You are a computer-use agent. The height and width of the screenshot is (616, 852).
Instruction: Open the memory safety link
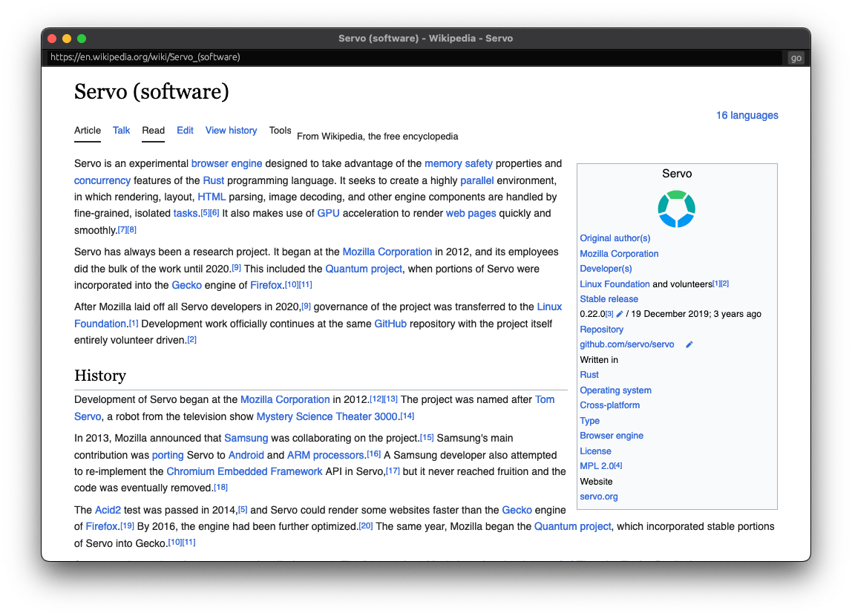459,163
